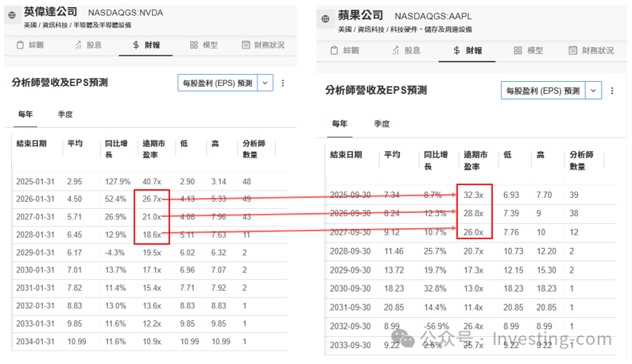This screenshot has height=364, width=632.
Task: Select AAPL 每年 sub-tab
Action: (x=339, y=124)
